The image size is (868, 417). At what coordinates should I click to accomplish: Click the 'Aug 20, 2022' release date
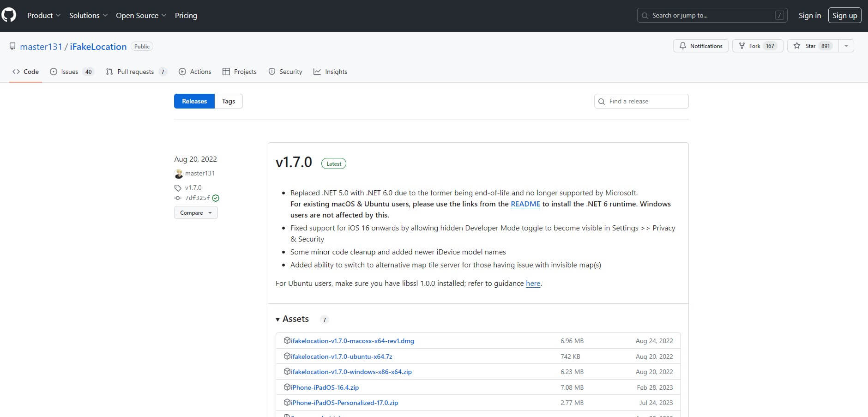click(195, 159)
